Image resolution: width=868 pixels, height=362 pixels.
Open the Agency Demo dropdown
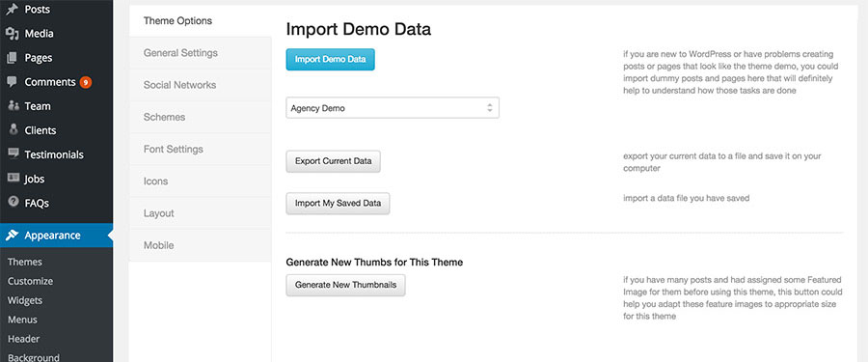pyautogui.click(x=393, y=108)
